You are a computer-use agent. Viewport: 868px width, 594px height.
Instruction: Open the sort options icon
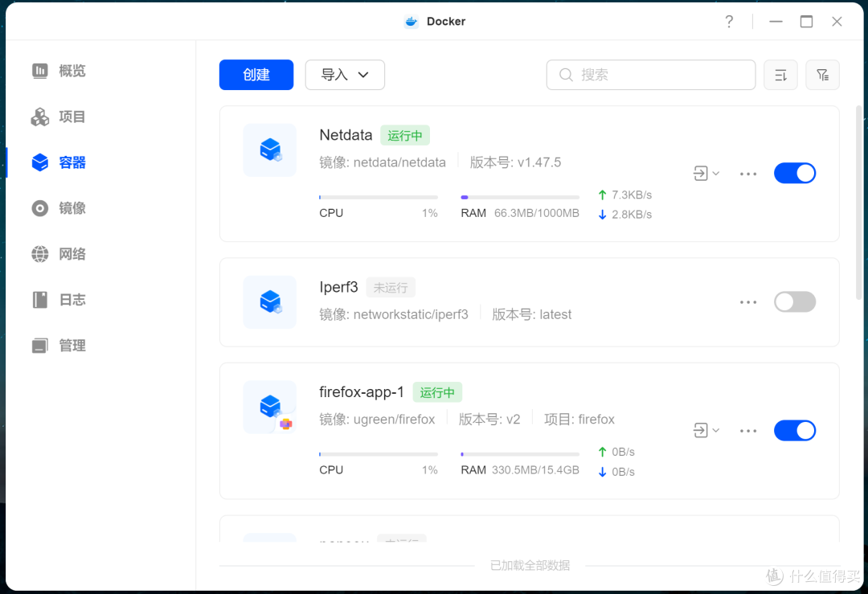tap(780, 75)
